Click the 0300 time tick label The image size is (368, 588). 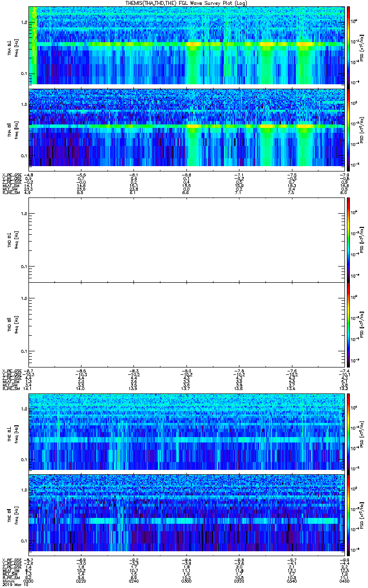[x=186, y=582]
